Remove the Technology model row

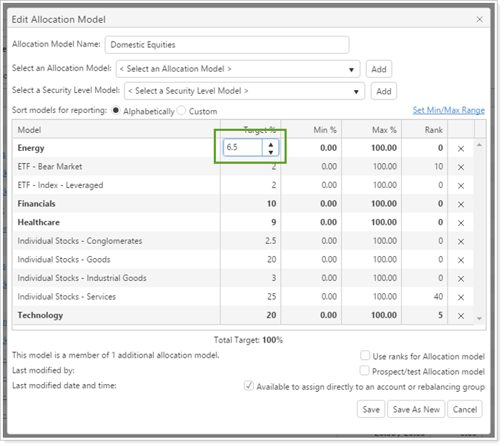tap(460, 315)
